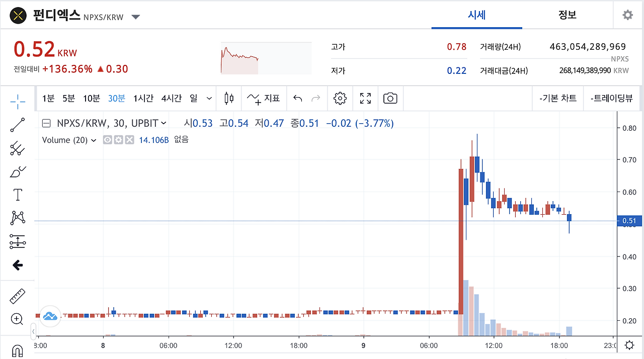
Task: Open more time intervals dropdown arrow
Action: point(209,99)
